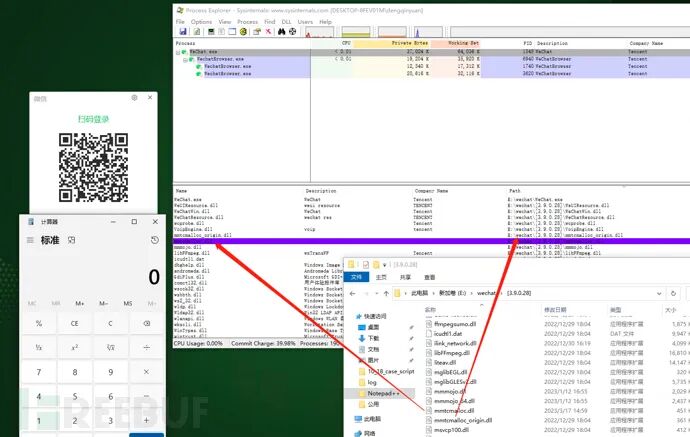The height and width of the screenshot is (437, 690).
Task: Click Explorer up-one-level arrow
Action: (386, 293)
